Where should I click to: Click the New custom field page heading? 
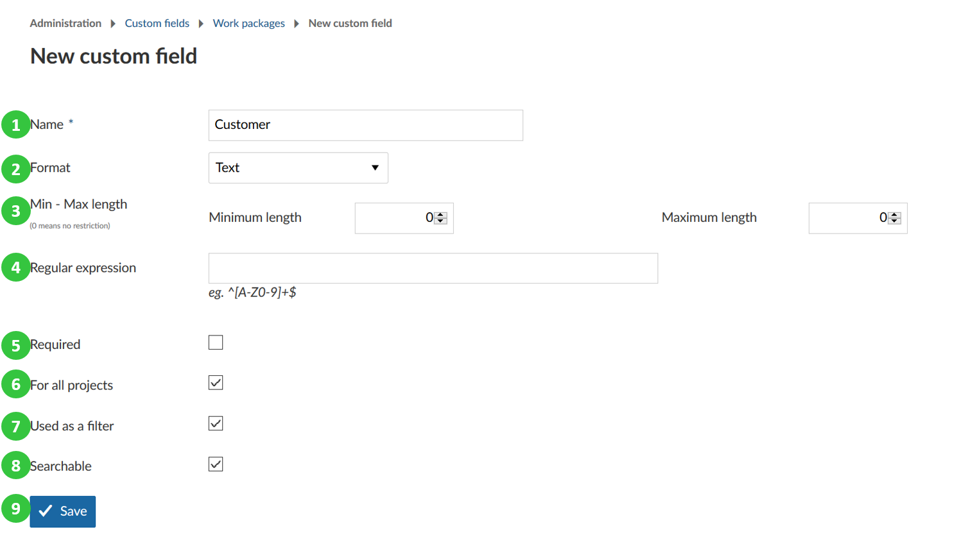click(x=114, y=56)
